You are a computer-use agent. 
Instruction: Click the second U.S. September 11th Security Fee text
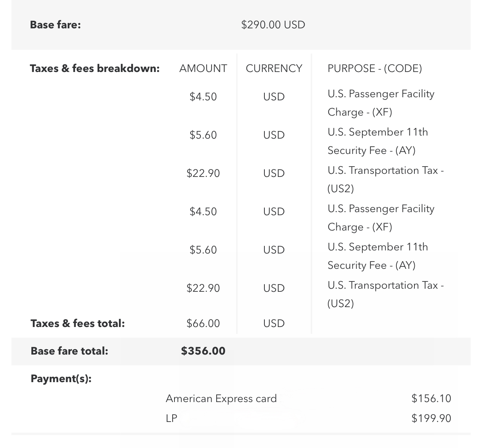tap(378, 256)
